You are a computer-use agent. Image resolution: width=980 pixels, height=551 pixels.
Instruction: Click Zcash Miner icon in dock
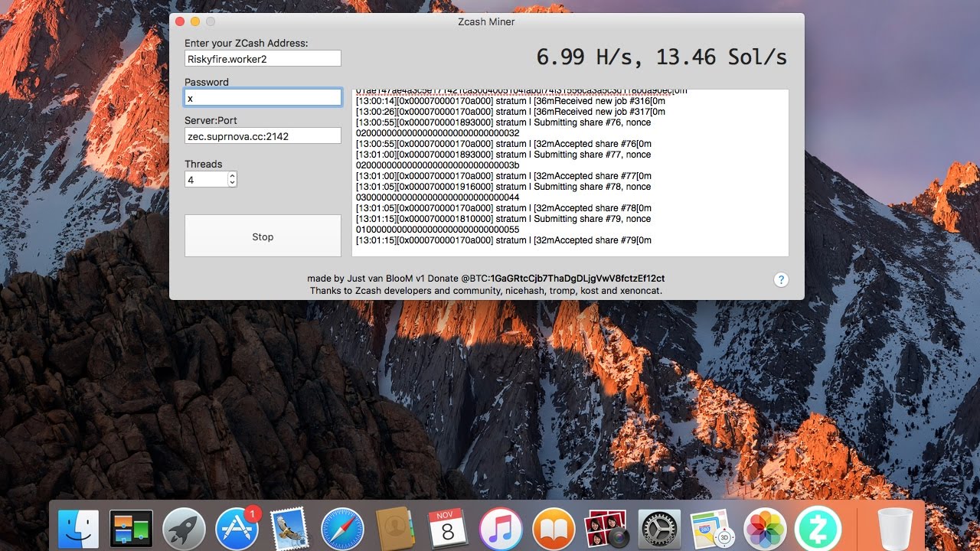tap(818, 529)
